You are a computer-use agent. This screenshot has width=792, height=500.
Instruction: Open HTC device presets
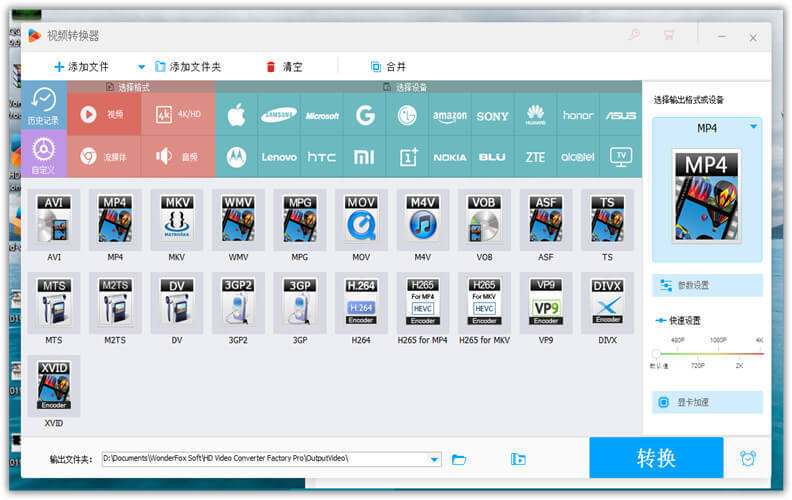pos(322,157)
